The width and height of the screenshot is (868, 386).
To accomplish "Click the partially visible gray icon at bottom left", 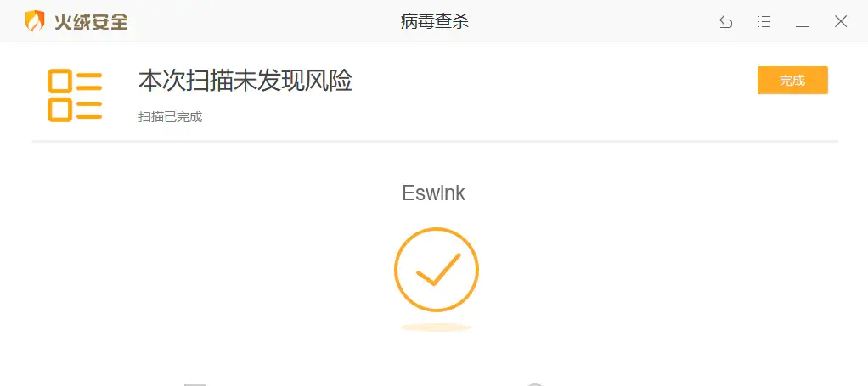I will [x=194, y=383].
